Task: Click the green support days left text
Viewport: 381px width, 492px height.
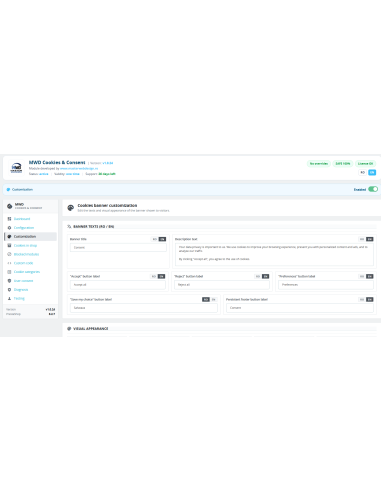Action: pyautogui.click(x=107, y=174)
